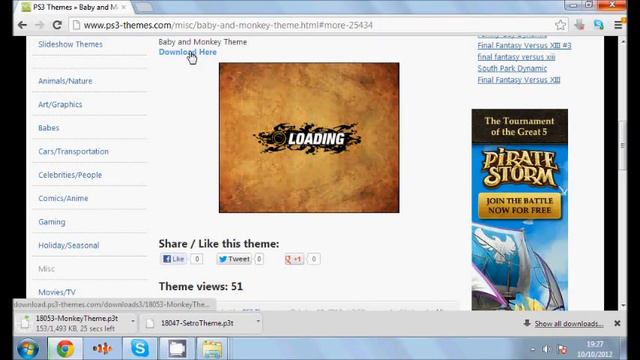Open the lowercase final fantasy versus xiii link

pyautogui.click(x=516, y=57)
